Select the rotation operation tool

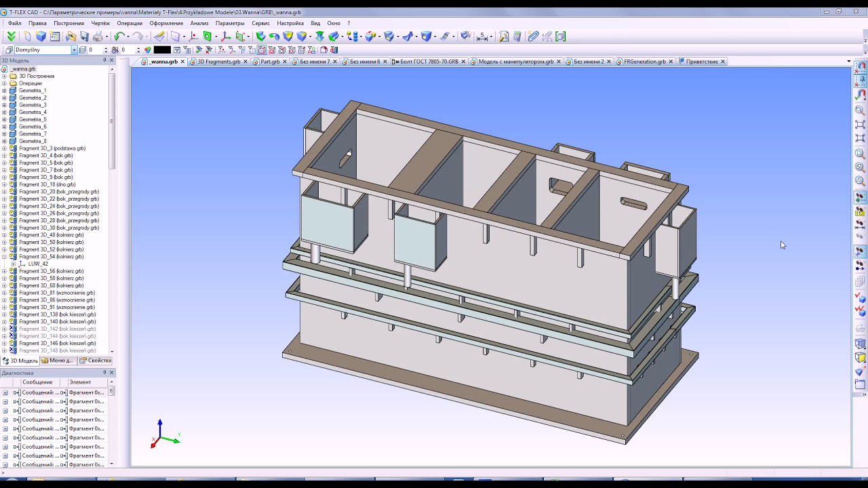[274, 37]
